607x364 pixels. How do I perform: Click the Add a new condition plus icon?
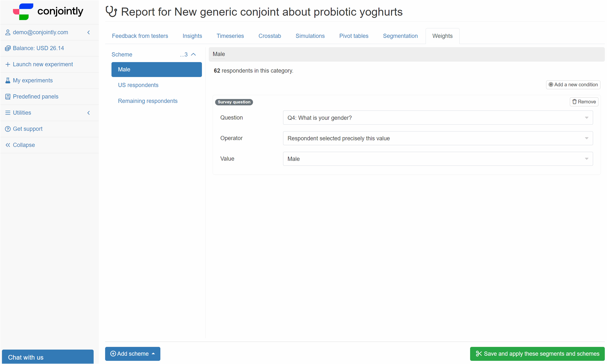tap(551, 85)
